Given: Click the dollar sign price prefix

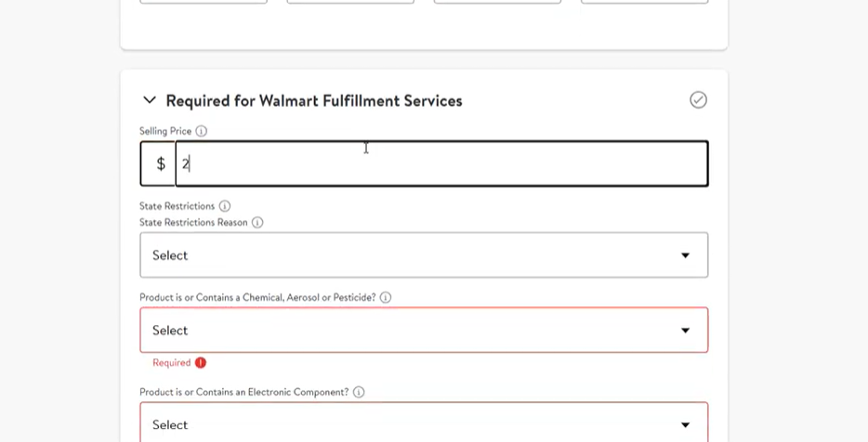Looking at the screenshot, I should [x=161, y=164].
